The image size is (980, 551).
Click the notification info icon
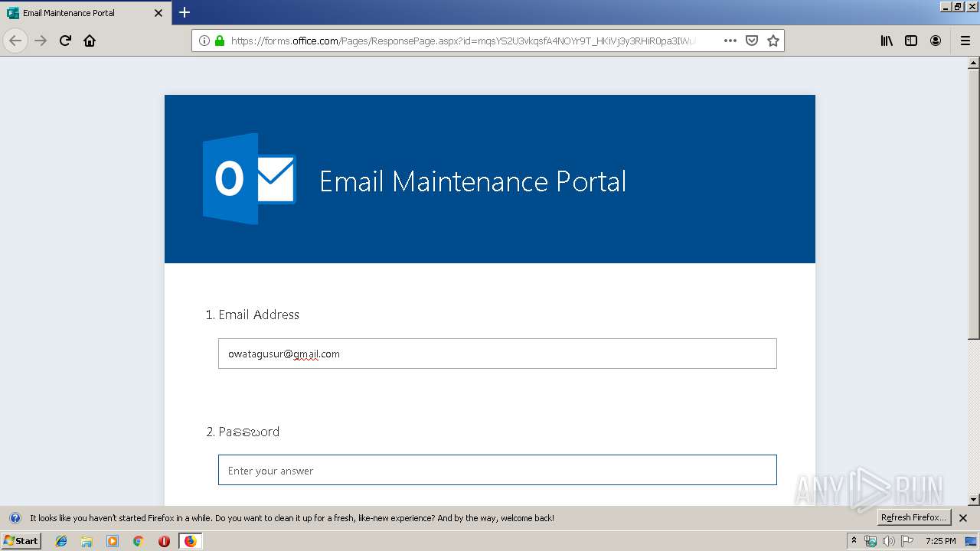pyautogui.click(x=15, y=518)
